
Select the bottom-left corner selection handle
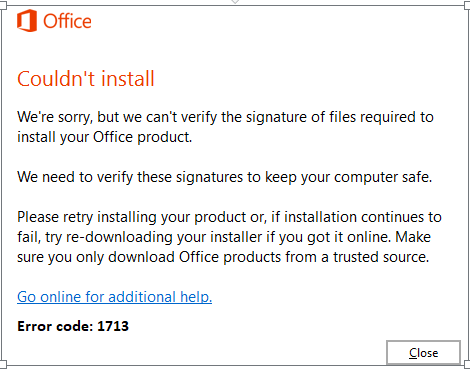pyautogui.click(x=3, y=364)
